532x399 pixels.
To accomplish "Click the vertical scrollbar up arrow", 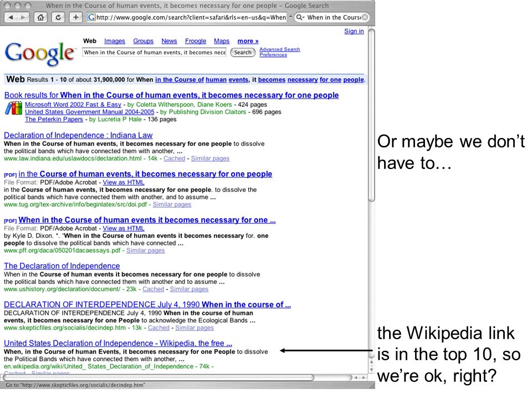I will [371, 362].
